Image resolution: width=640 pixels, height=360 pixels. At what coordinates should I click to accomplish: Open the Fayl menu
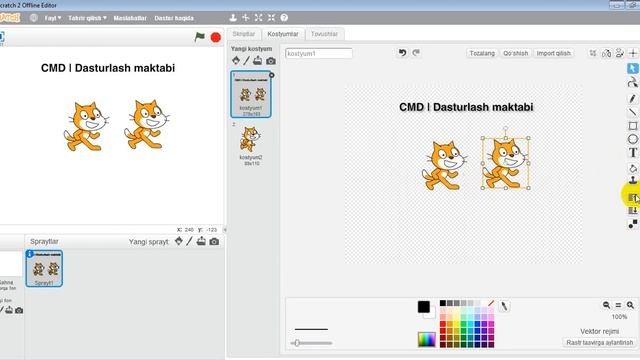click(x=53, y=18)
